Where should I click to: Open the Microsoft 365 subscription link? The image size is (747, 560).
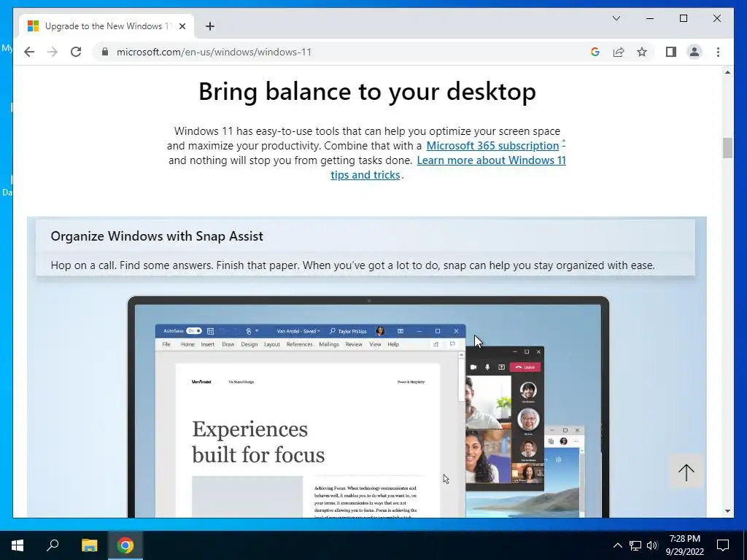click(492, 146)
